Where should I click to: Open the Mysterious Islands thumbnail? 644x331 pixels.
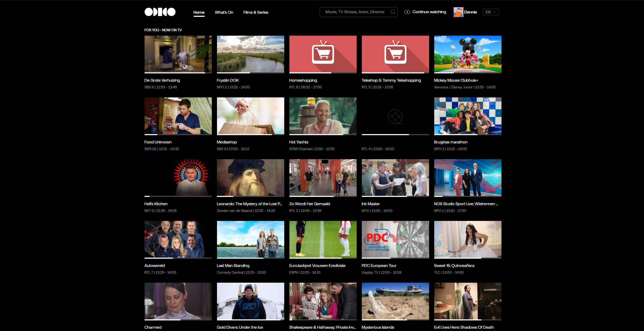tap(395, 301)
